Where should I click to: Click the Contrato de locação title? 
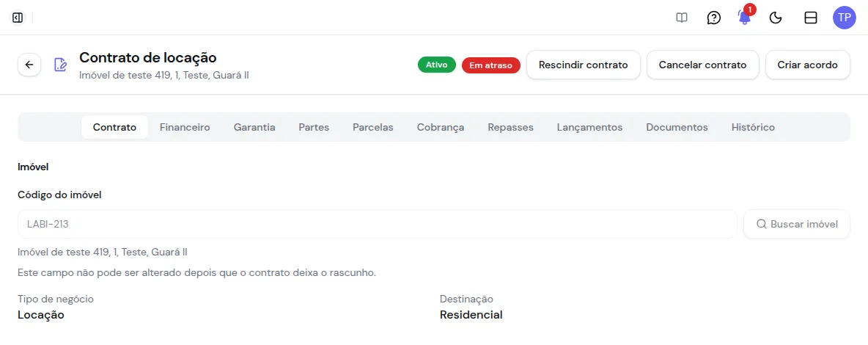click(x=148, y=57)
